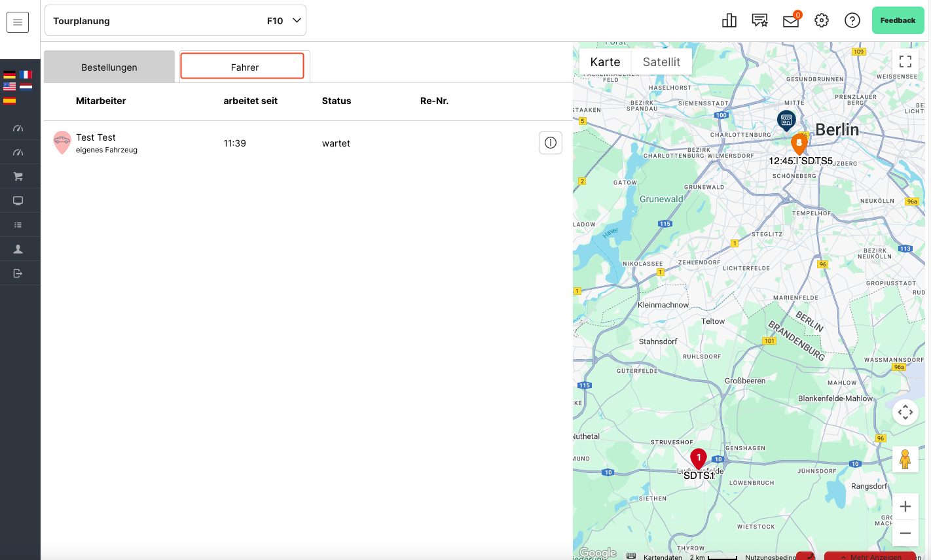Switch language to French flag
931x560 pixels.
[26, 75]
